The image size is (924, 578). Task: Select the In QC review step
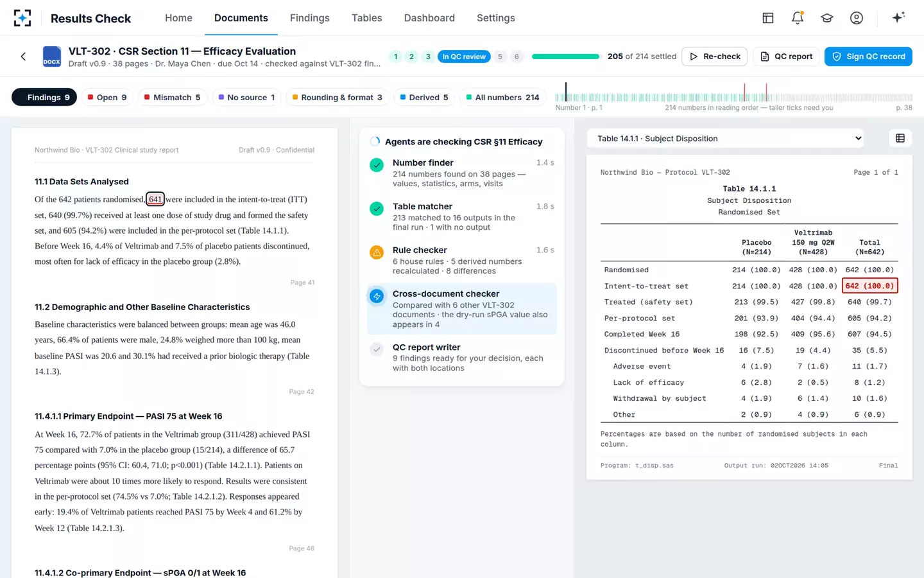pyautogui.click(x=464, y=57)
